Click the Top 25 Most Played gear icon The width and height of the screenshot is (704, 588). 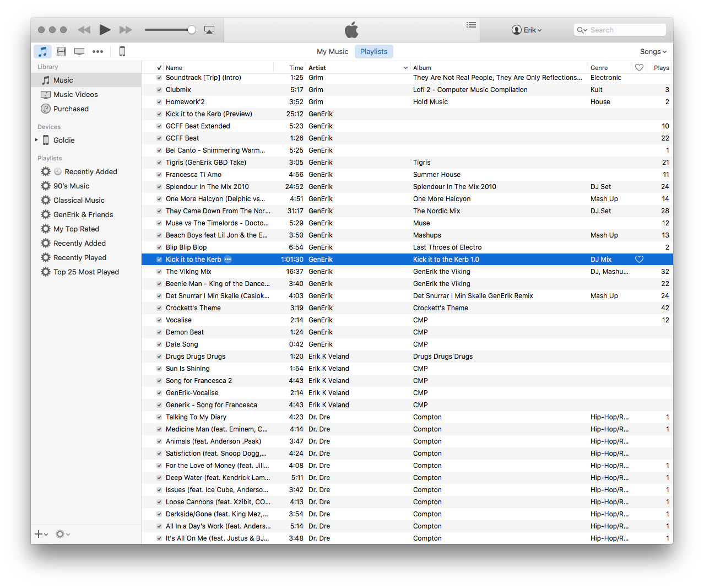click(x=46, y=272)
